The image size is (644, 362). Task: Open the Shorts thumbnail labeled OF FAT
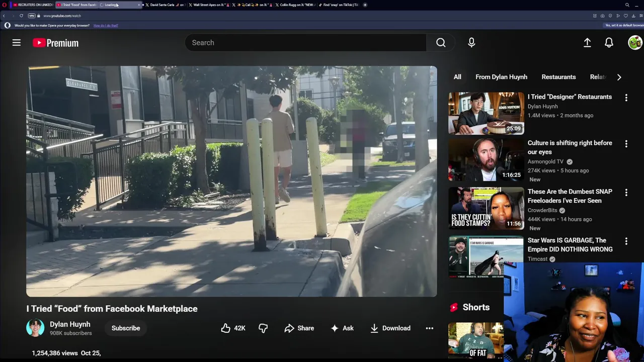tap(475, 340)
